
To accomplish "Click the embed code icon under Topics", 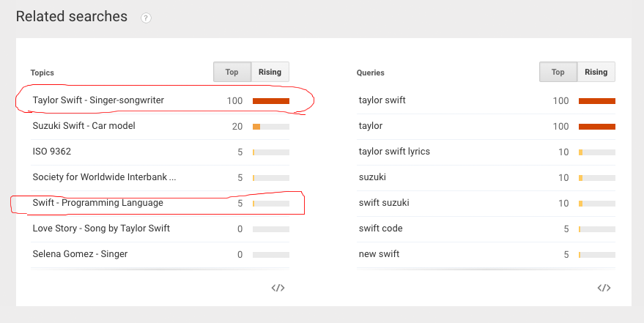I will point(278,288).
